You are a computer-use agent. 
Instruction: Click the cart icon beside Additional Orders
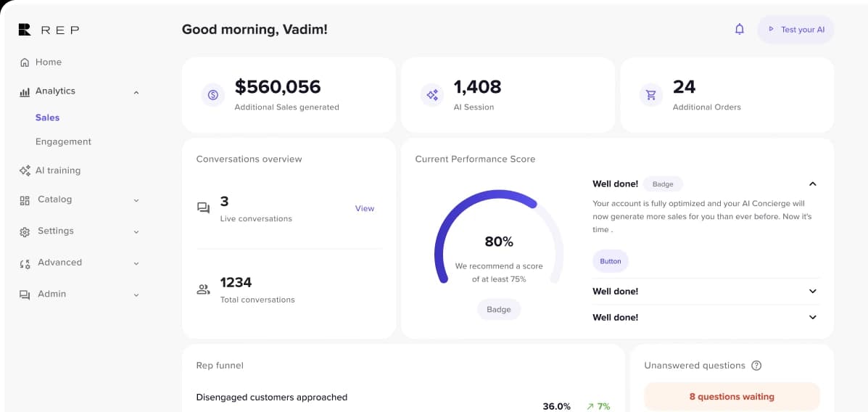pyautogui.click(x=651, y=95)
